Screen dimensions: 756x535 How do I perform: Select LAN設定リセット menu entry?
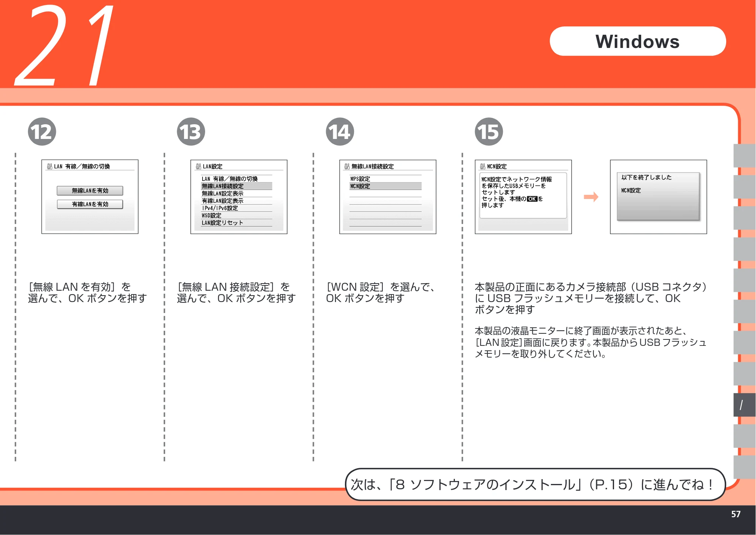[x=237, y=223]
